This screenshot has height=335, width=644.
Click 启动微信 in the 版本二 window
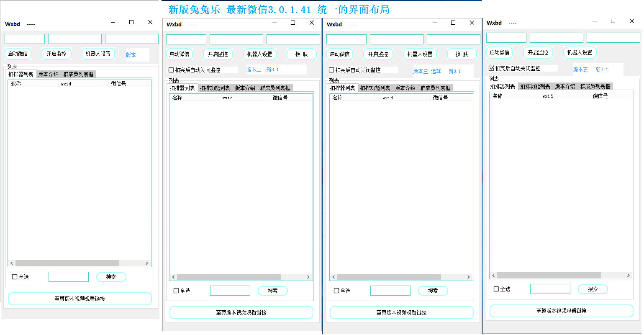[180, 54]
